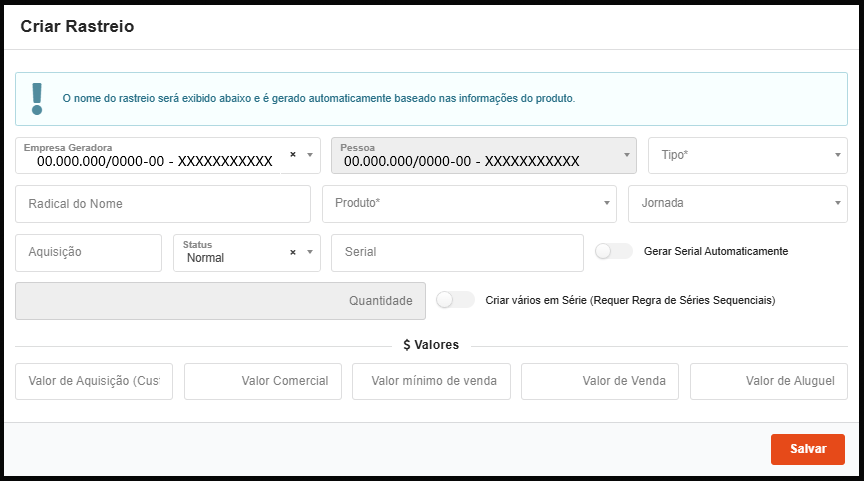Image resolution: width=864 pixels, height=481 pixels.
Task: Click the Salvar button
Action: (807, 449)
